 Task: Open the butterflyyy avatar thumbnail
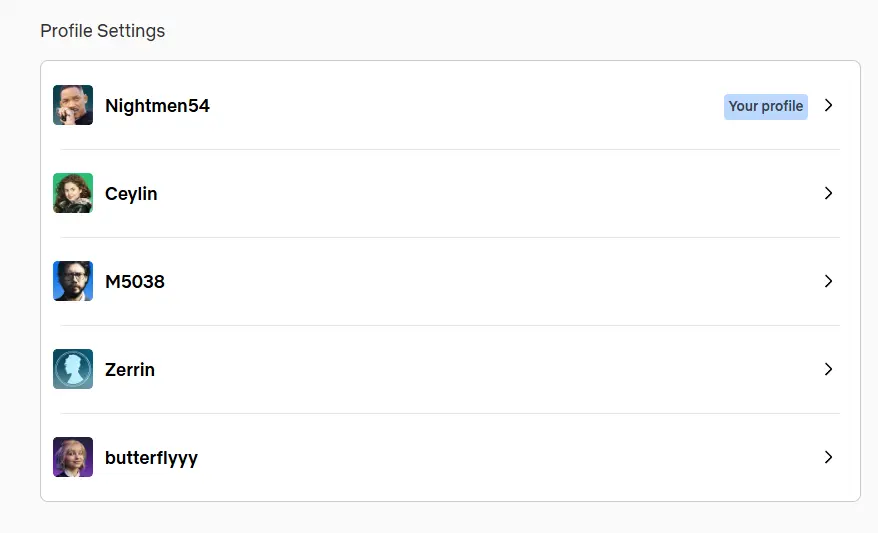coord(73,457)
